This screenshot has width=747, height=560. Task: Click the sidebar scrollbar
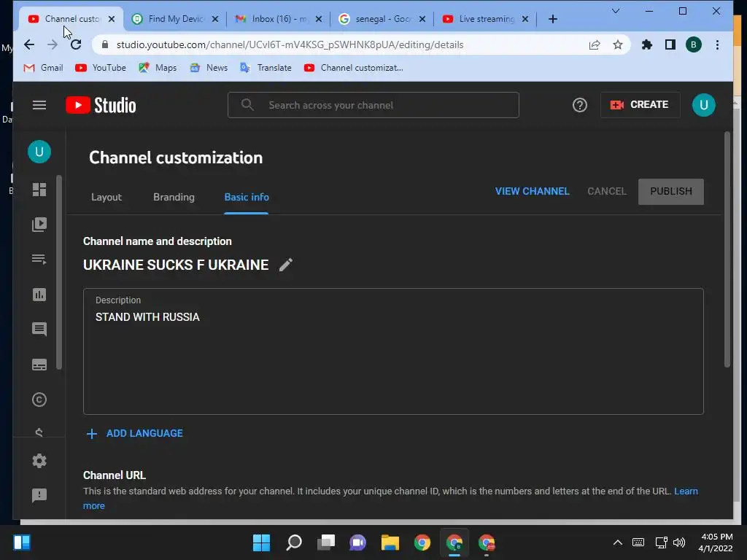(x=59, y=273)
